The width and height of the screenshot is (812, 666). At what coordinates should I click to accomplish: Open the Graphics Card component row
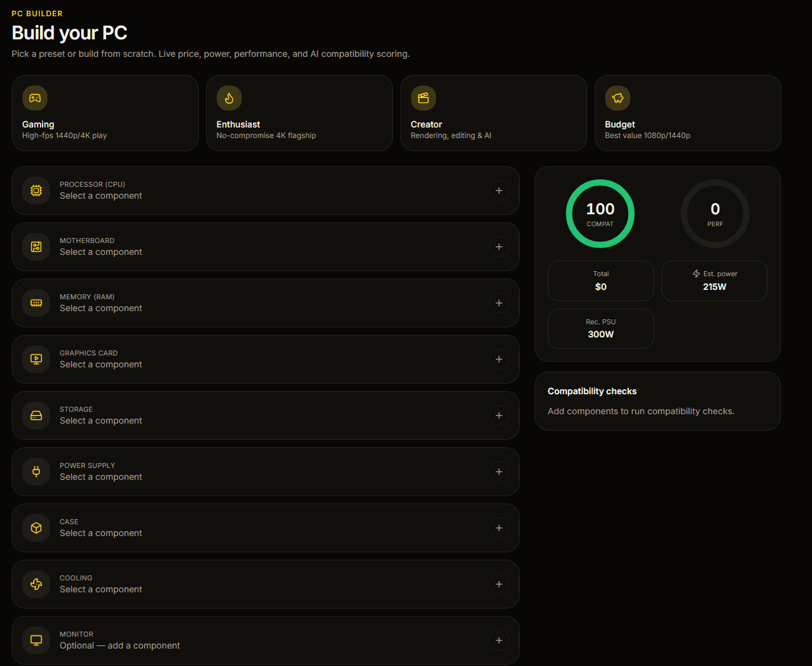[265, 359]
